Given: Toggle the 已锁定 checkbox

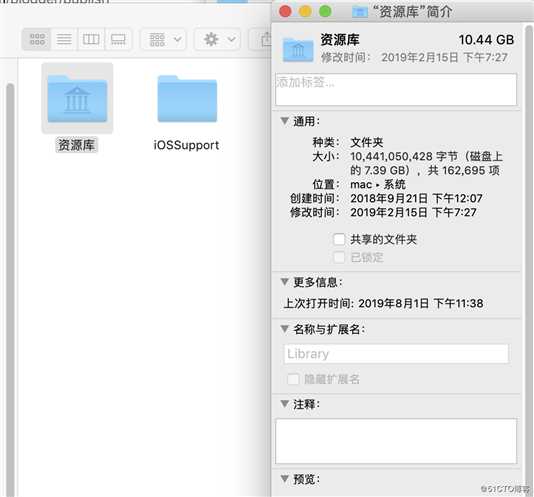Looking at the screenshot, I should pos(339,257).
